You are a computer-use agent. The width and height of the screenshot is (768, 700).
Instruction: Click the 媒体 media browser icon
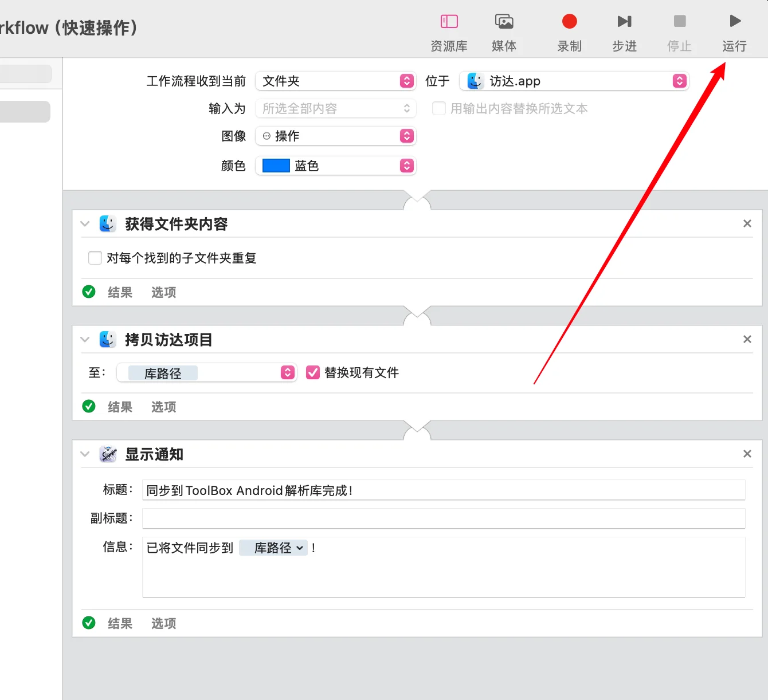point(504,22)
